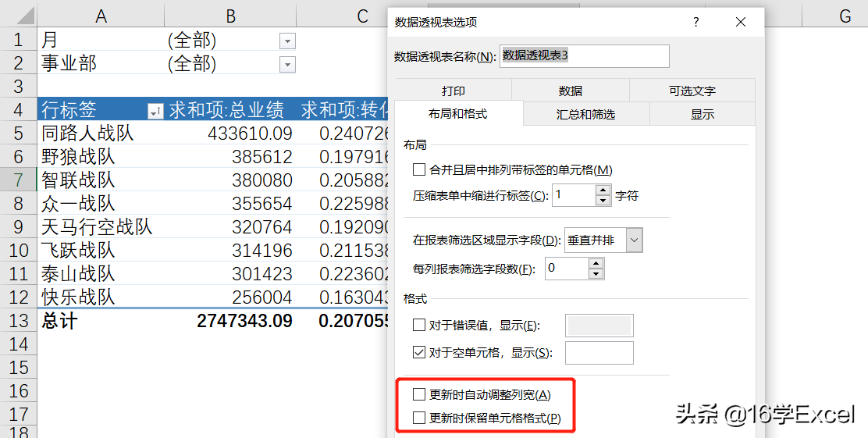Image resolution: width=868 pixels, height=438 pixels.
Task: Switch to the 打印 tab
Action: pyautogui.click(x=454, y=91)
